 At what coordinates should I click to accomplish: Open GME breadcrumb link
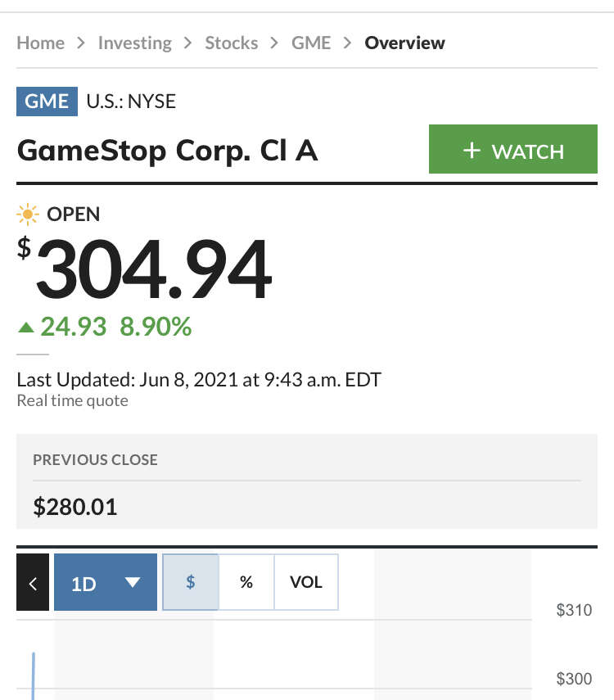(x=311, y=43)
